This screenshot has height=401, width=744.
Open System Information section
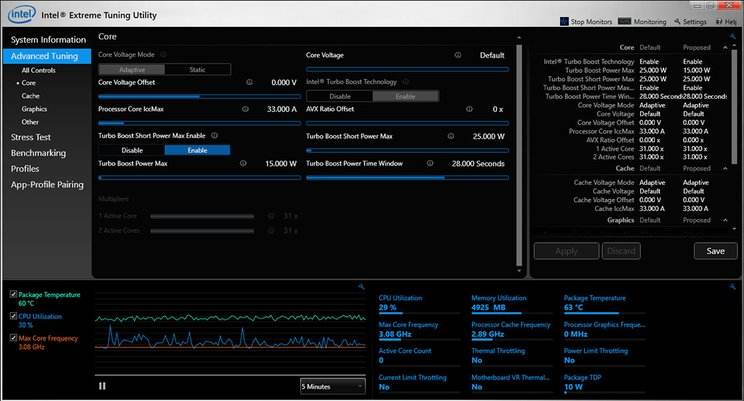[x=48, y=39]
